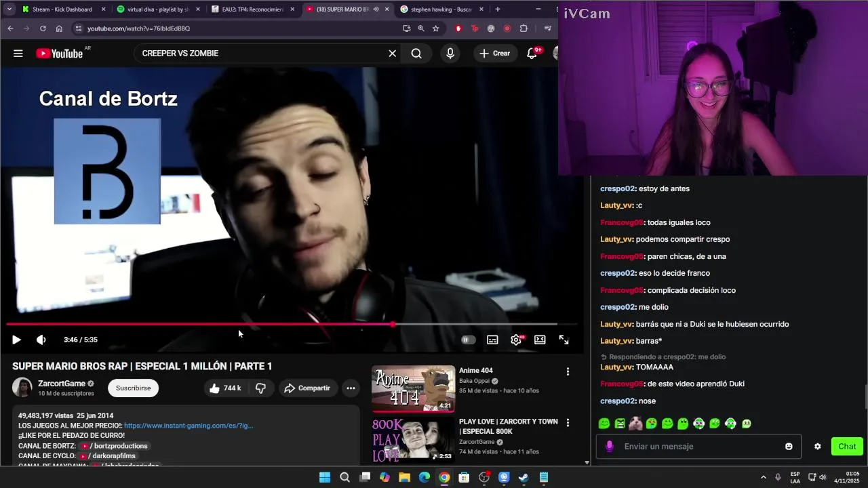Mute audio on SUPER MARIO tab

point(376,9)
